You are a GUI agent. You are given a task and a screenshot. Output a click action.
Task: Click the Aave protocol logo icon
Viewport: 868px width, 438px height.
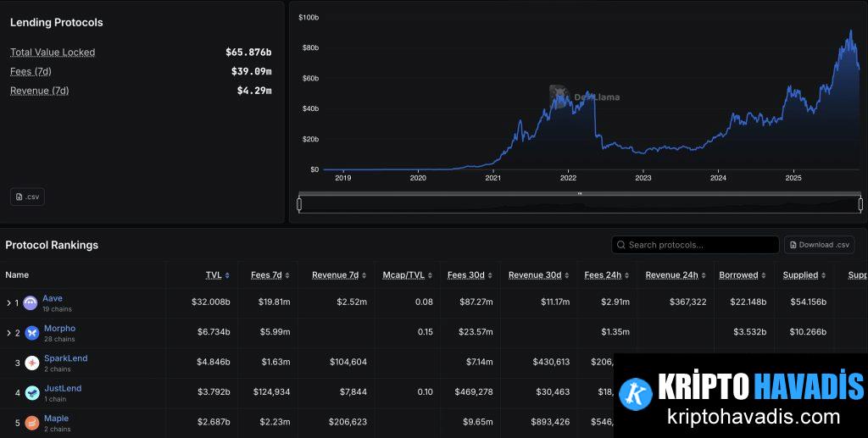click(31, 303)
